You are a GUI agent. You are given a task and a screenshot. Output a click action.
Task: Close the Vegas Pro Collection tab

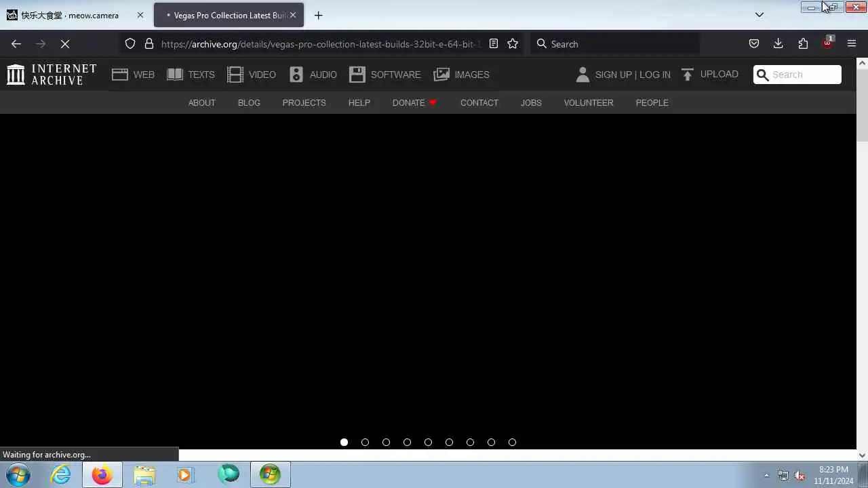(293, 15)
